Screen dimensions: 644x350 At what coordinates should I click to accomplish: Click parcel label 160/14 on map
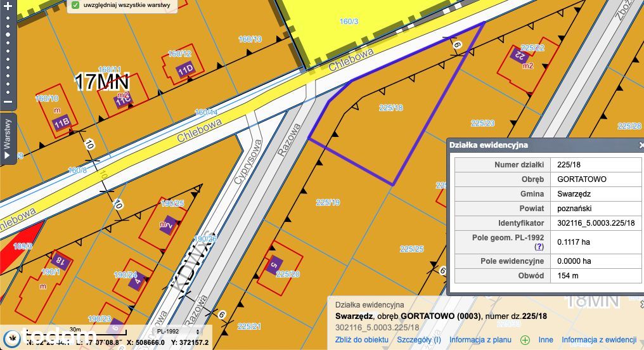point(206,112)
